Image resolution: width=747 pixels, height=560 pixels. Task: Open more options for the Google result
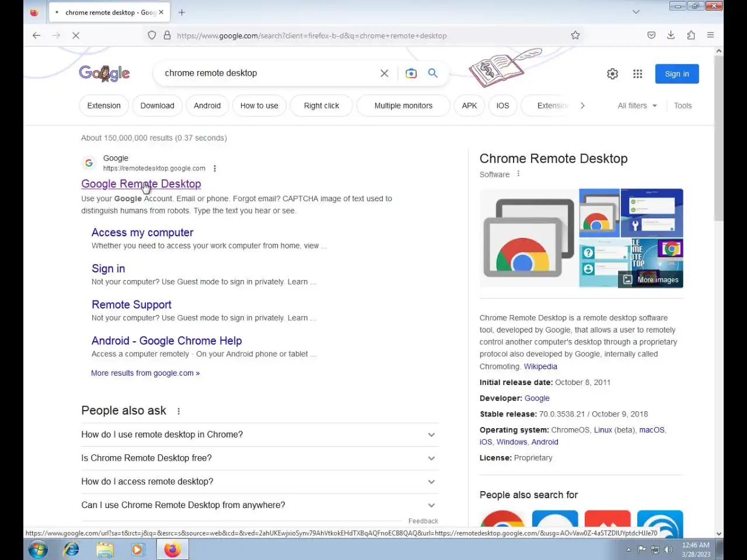click(x=215, y=169)
